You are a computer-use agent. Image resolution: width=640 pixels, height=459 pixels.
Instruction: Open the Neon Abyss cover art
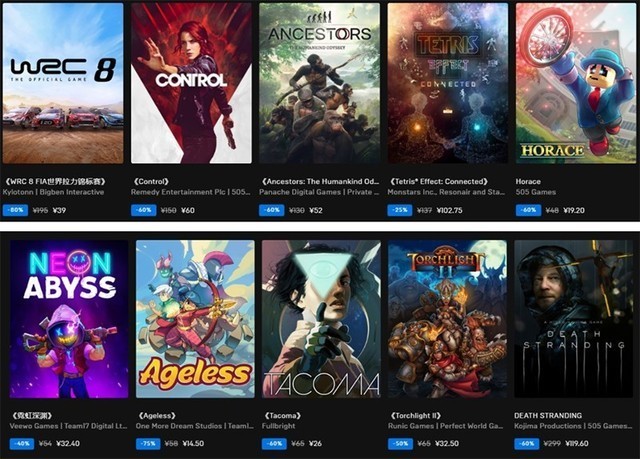69,319
